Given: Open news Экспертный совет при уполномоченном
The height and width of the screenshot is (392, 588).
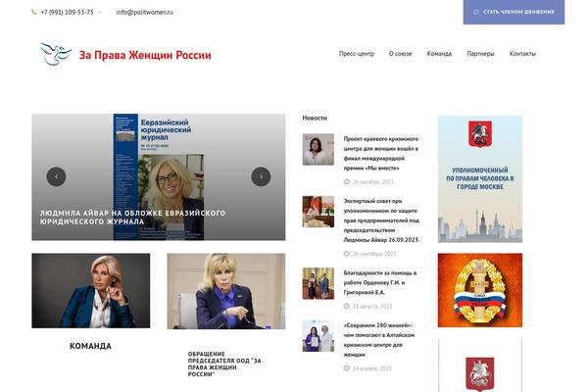Looking at the screenshot, I should click(381, 220).
